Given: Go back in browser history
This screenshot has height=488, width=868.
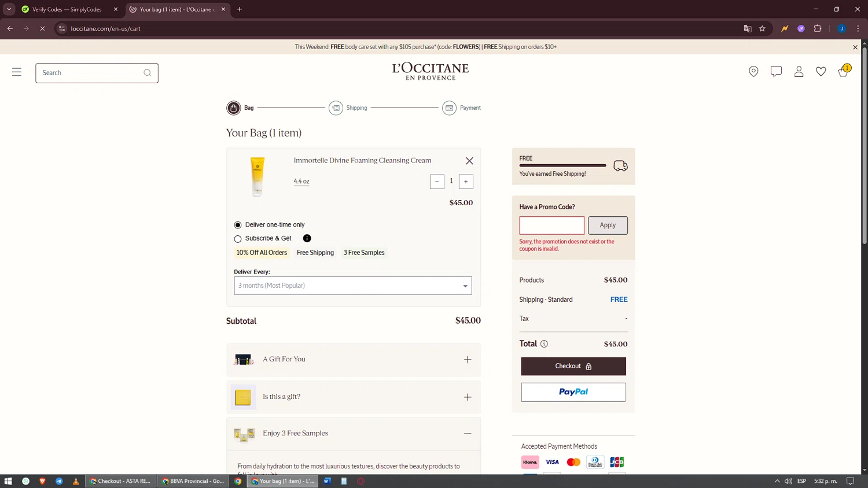Looking at the screenshot, I should [x=10, y=28].
